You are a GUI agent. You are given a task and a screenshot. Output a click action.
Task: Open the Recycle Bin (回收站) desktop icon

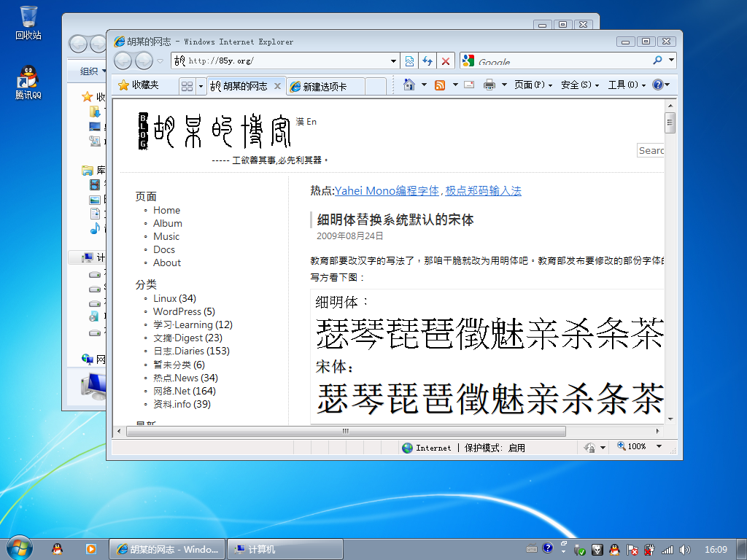click(x=28, y=23)
